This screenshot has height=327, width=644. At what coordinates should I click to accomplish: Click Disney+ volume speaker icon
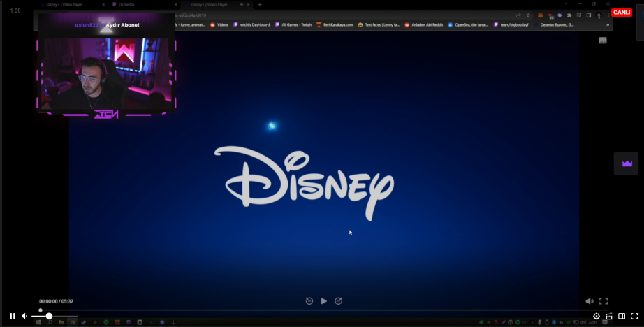click(590, 301)
